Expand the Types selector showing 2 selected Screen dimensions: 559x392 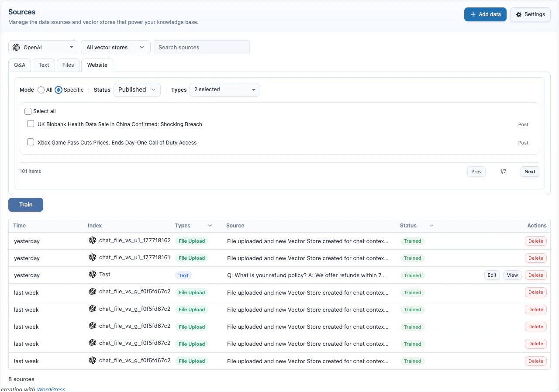pyautogui.click(x=224, y=89)
